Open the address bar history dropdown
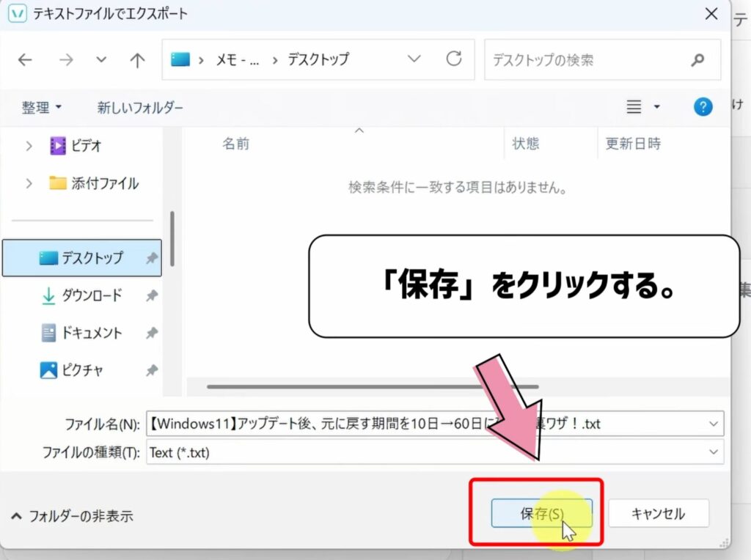 pos(414,59)
